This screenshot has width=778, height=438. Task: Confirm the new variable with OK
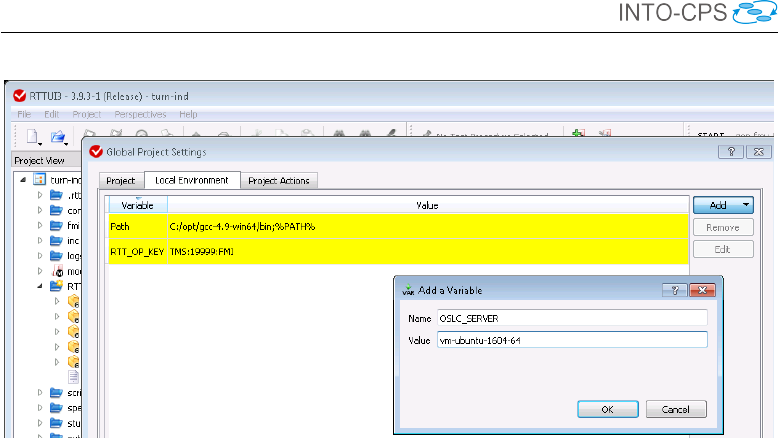(x=608, y=409)
